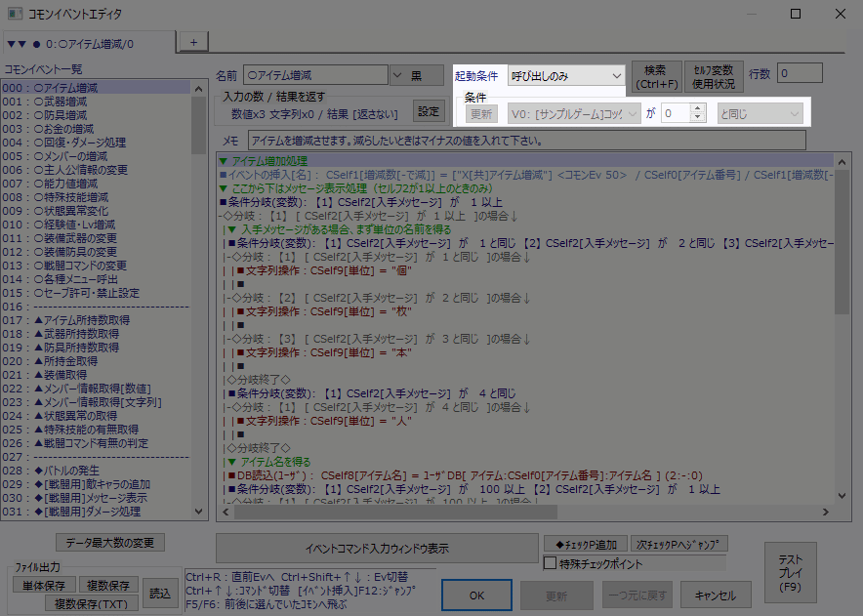Open the セルフ変数使用状況 window
863x616 pixels.
714,76
